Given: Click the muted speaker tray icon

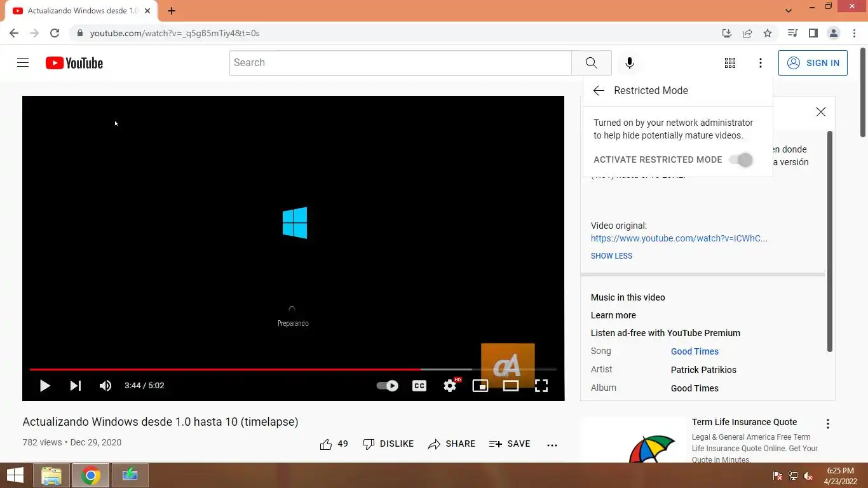Looking at the screenshot, I should [x=808, y=476].
